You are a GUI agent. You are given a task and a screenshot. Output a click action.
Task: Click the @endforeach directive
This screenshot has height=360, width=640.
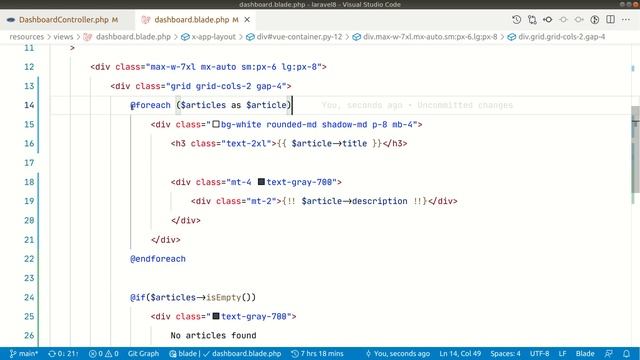pyautogui.click(x=158, y=259)
